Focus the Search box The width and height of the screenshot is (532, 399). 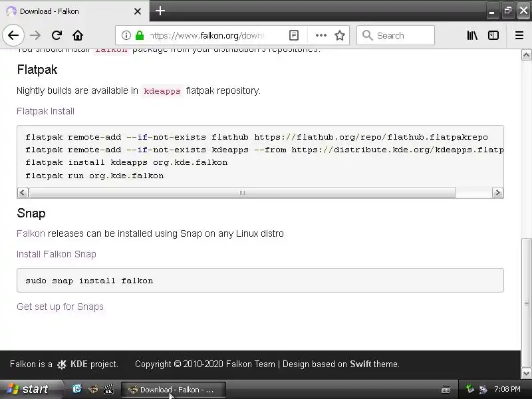pos(396,35)
